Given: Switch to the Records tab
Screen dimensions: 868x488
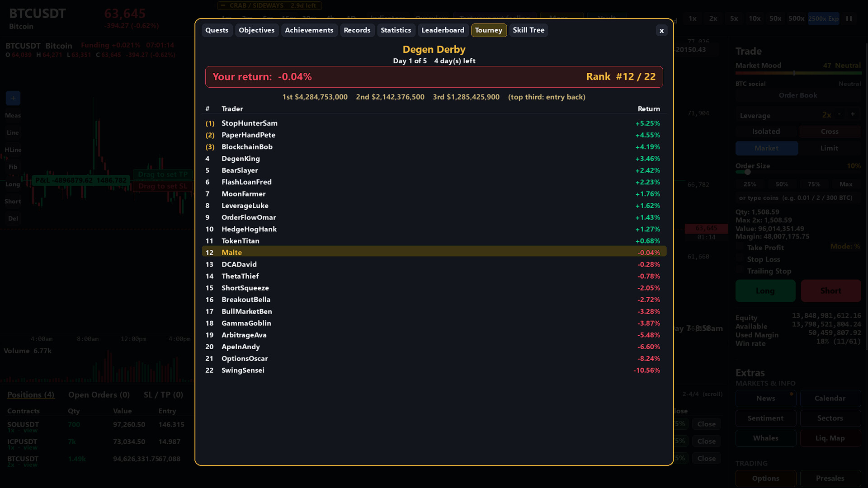Looking at the screenshot, I should (x=357, y=30).
